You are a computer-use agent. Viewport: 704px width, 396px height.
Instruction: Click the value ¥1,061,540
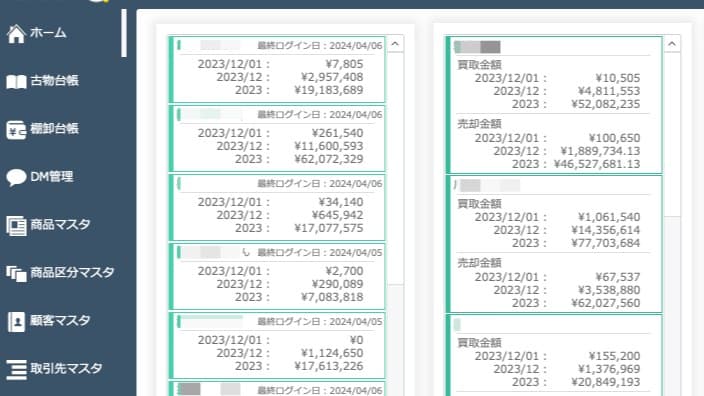pyautogui.click(x=609, y=217)
